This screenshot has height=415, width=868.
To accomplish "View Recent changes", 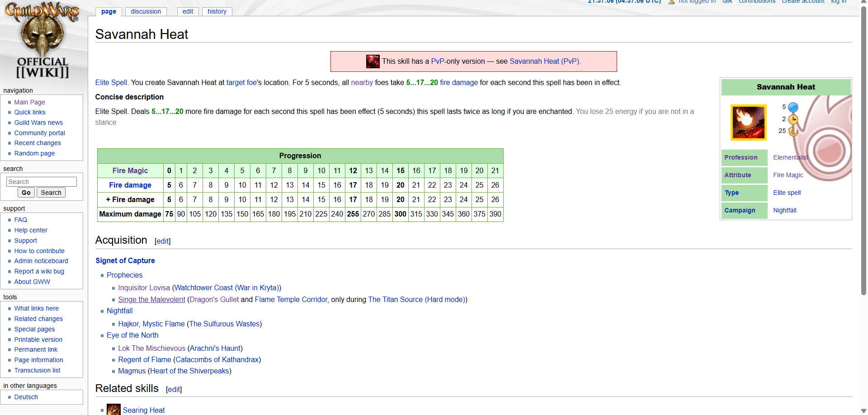I will pyautogui.click(x=38, y=143).
